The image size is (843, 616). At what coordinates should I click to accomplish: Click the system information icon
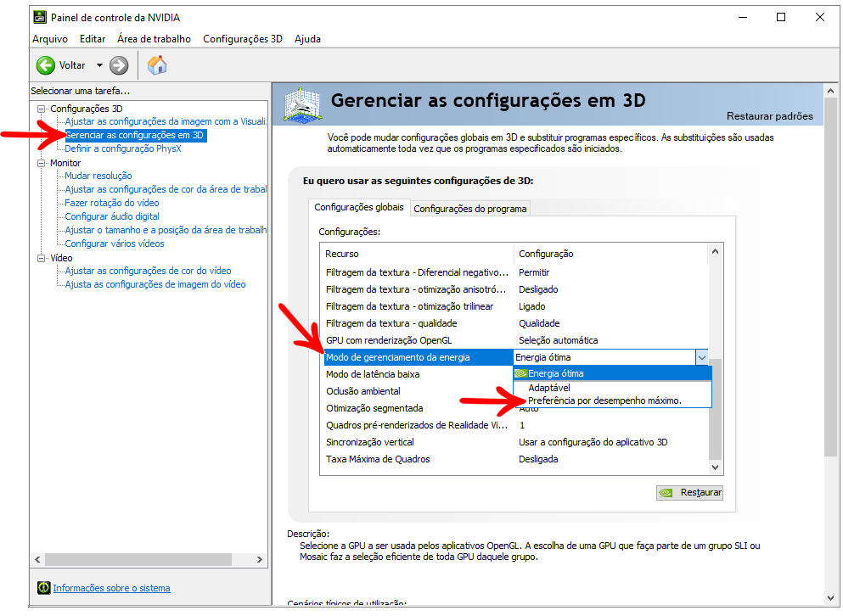pos(43,587)
